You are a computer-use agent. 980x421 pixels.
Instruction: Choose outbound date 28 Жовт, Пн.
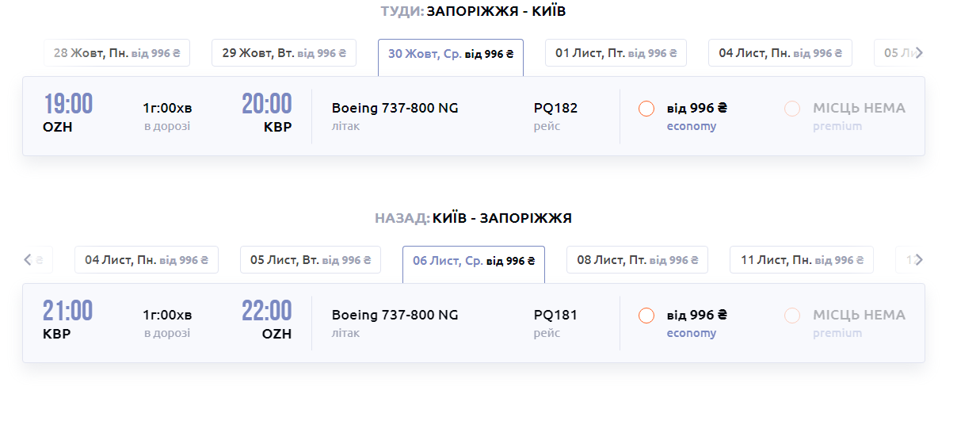[x=116, y=53]
